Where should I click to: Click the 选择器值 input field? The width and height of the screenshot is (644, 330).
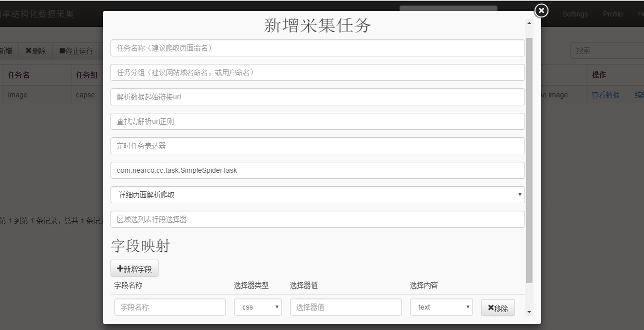point(346,307)
